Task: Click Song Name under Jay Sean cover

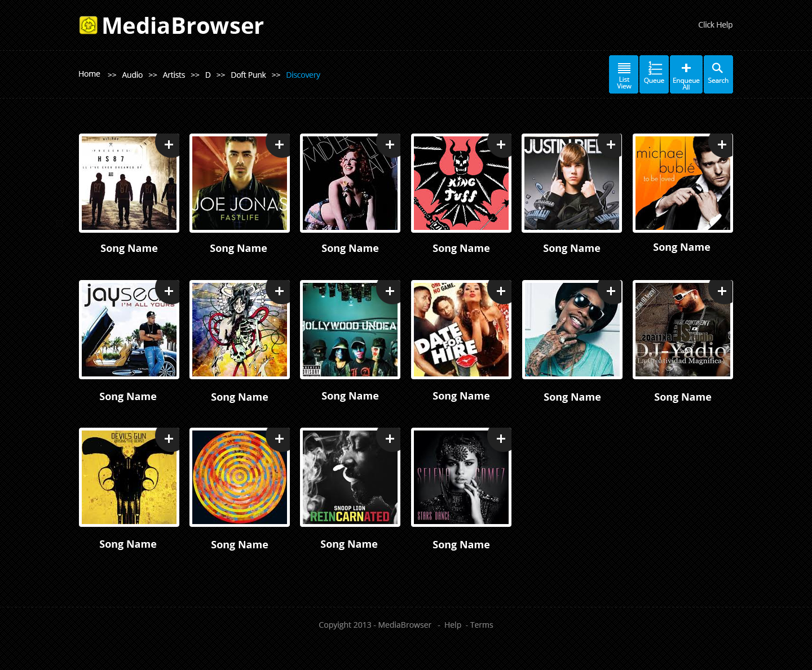Action: coord(128,397)
